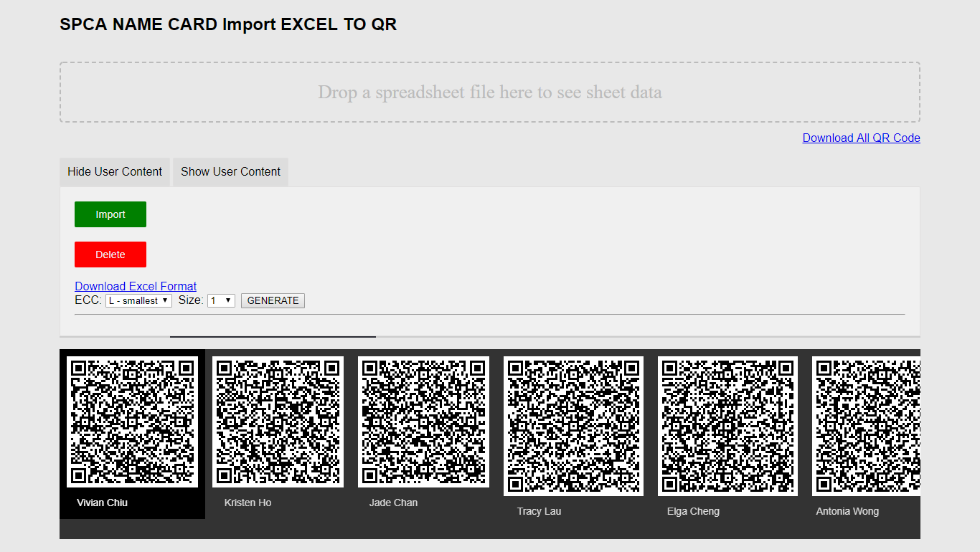Image resolution: width=980 pixels, height=552 pixels.
Task: Click Antonia Wong's QR code
Action: (x=866, y=426)
